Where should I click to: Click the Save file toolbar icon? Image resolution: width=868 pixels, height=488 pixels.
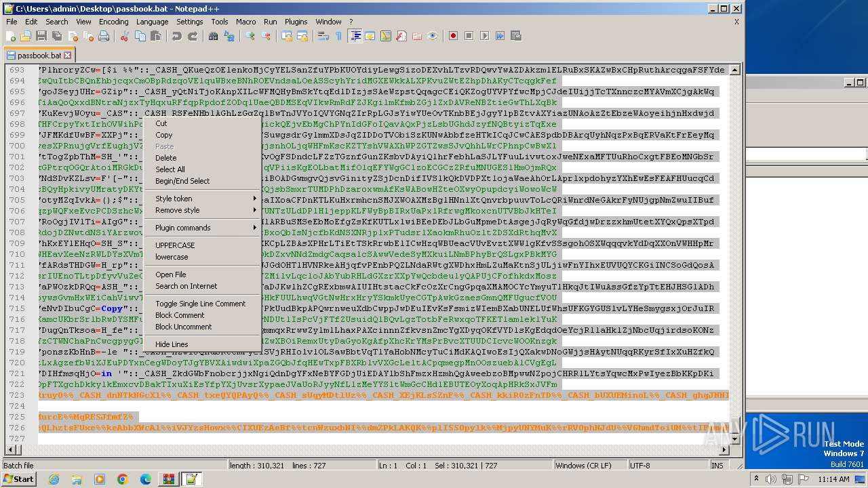coord(41,36)
